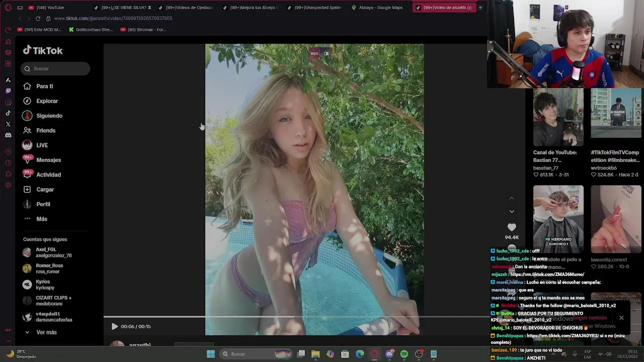Open Este MOD M... bookmark
The height and width of the screenshot is (362, 644).
(39, 30)
